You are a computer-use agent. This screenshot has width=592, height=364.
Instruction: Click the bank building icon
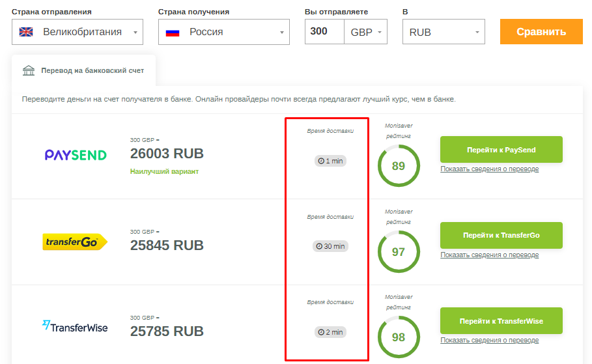click(29, 70)
